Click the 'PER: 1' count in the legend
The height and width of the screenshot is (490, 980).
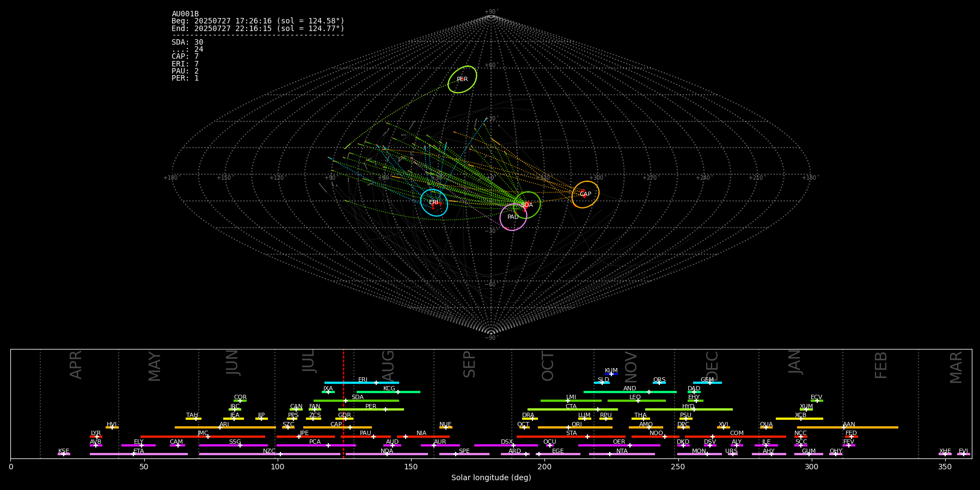click(x=185, y=78)
